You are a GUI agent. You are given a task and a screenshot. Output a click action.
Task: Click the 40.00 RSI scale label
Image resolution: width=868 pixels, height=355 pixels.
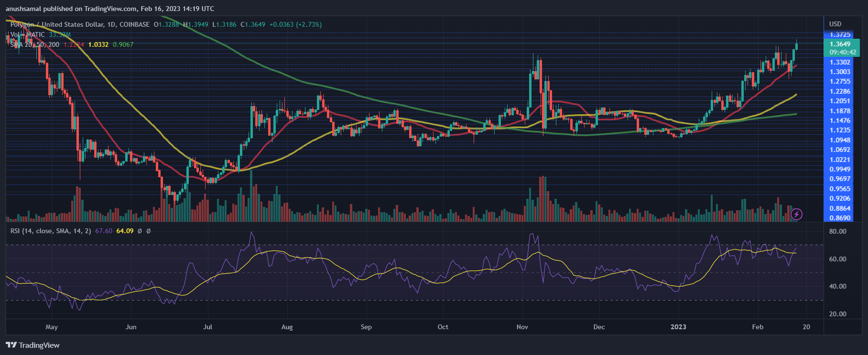[837, 286]
